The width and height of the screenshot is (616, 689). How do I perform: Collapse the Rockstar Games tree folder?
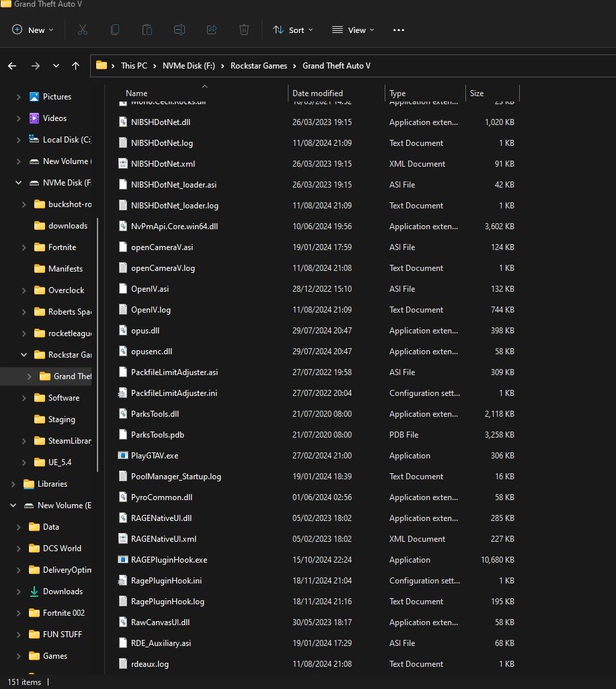point(24,355)
